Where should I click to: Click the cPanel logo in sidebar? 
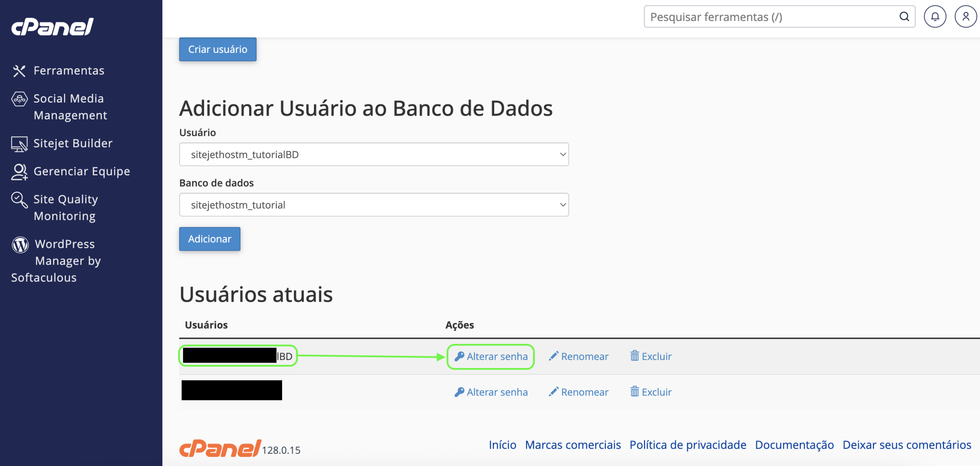pyautogui.click(x=52, y=27)
